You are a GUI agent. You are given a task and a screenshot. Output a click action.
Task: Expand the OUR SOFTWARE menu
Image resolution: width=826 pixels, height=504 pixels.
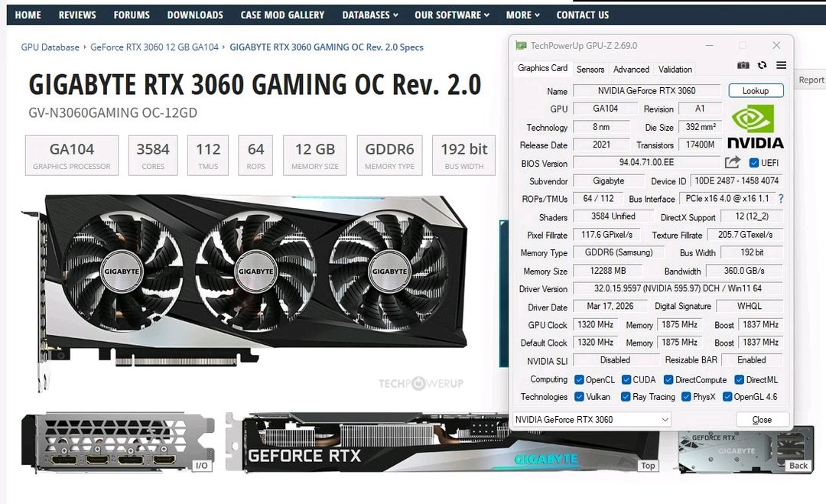452,15
